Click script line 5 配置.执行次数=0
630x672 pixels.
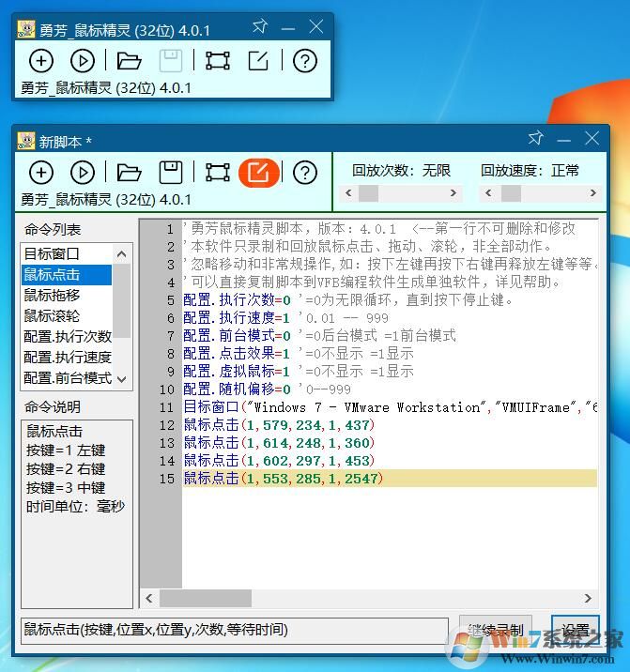[347, 300]
